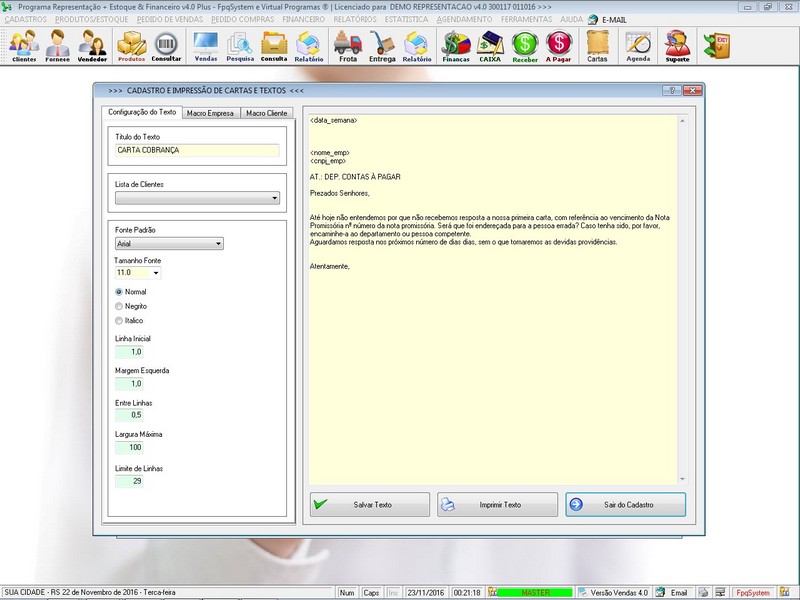Click the Frota truck icon
This screenshot has width=800, height=600.
[x=347, y=45]
